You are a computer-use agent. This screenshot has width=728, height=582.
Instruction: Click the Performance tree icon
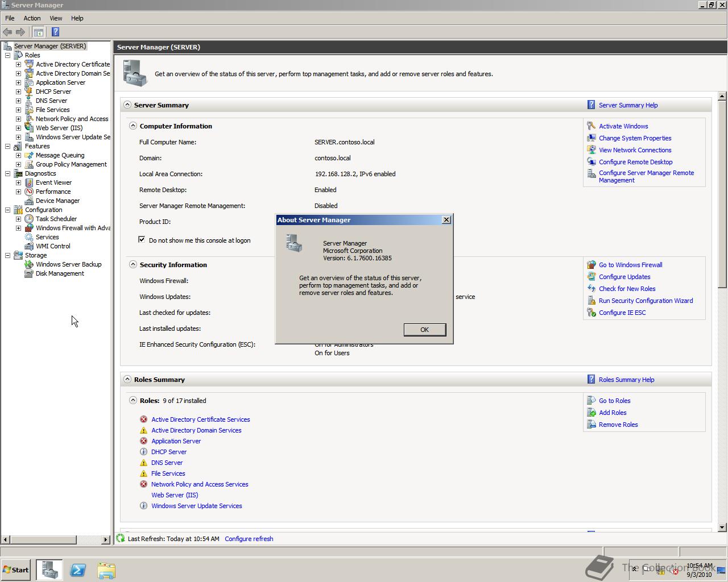pyautogui.click(x=29, y=192)
